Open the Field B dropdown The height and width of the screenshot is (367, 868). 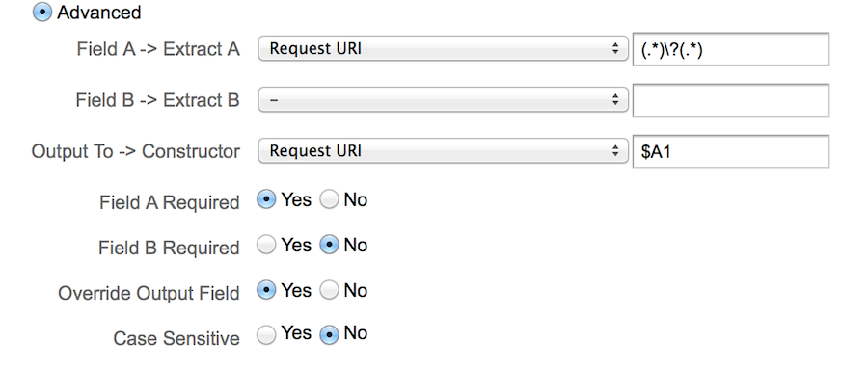pyautogui.click(x=443, y=100)
